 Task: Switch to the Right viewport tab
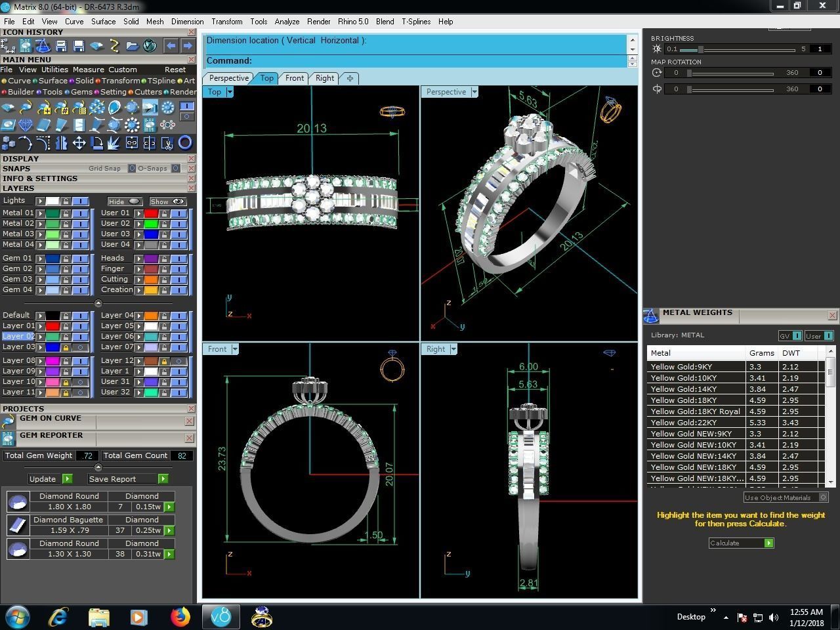coord(325,78)
